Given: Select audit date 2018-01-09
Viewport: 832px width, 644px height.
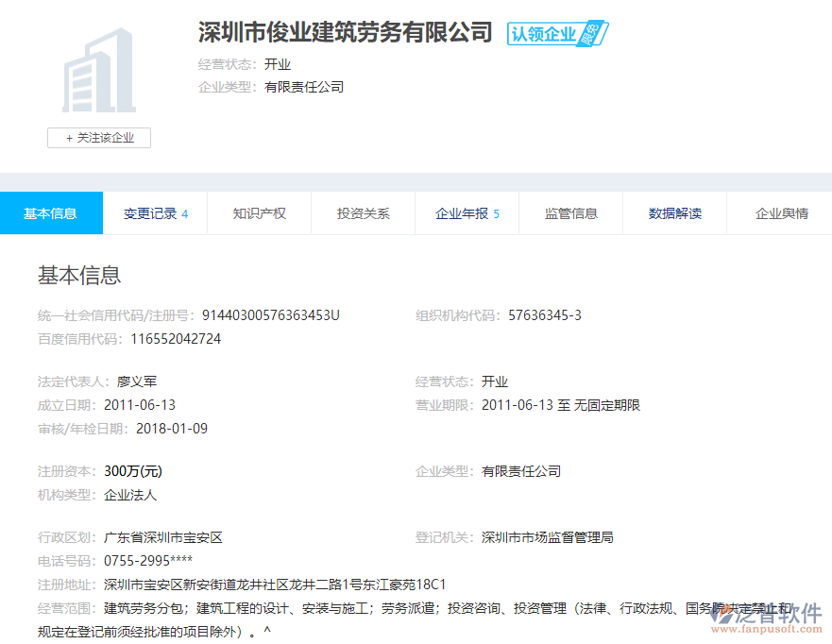Looking at the screenshot, I should [172, 429].
